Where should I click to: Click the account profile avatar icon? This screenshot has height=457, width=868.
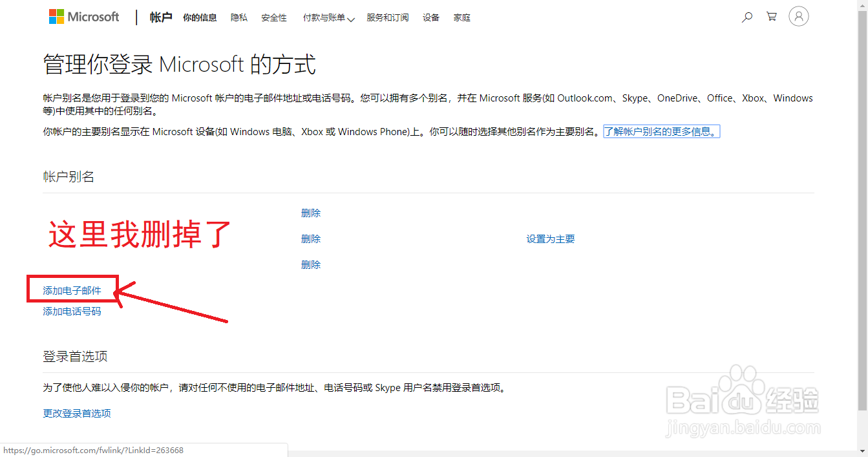pyautogui.click(x=799, y=17)
